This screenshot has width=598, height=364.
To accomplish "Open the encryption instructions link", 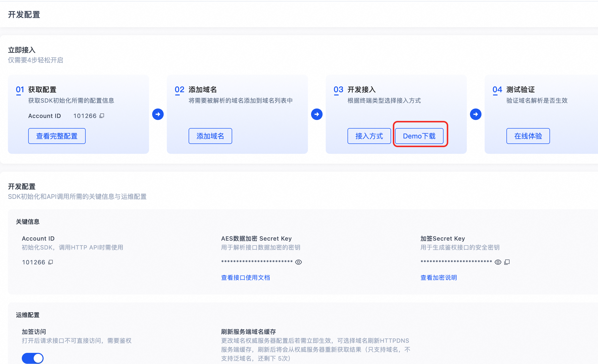I will (439, 278).
